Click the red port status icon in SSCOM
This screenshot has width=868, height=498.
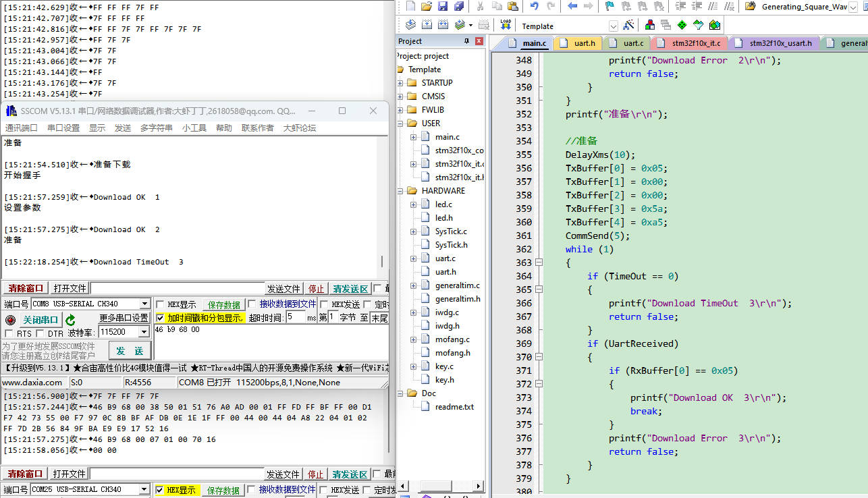(x=10, y=320)
